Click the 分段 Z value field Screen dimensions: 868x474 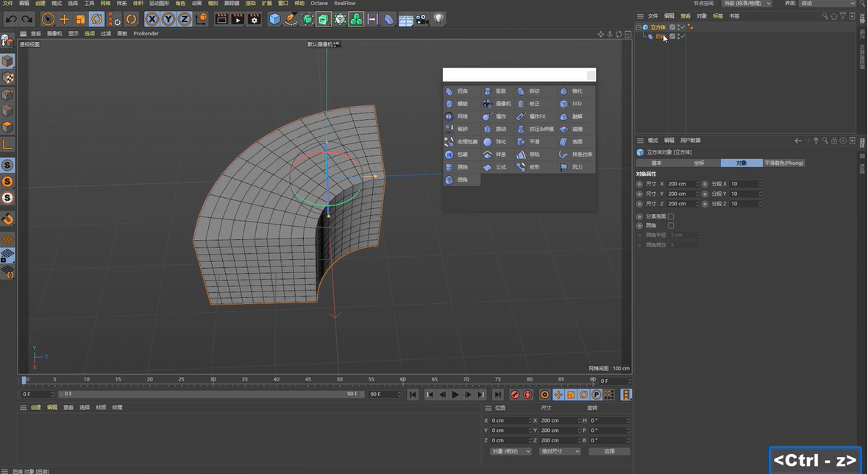[744, 204]
